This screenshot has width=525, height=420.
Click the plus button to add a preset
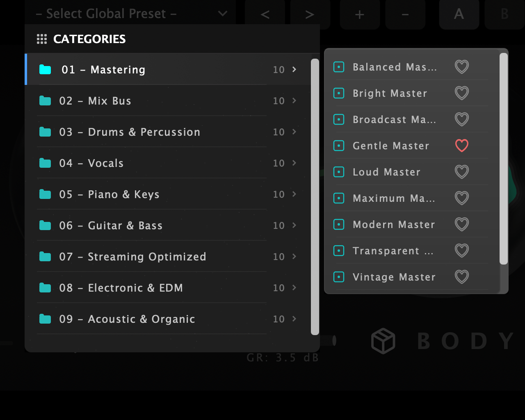(360, 14)
